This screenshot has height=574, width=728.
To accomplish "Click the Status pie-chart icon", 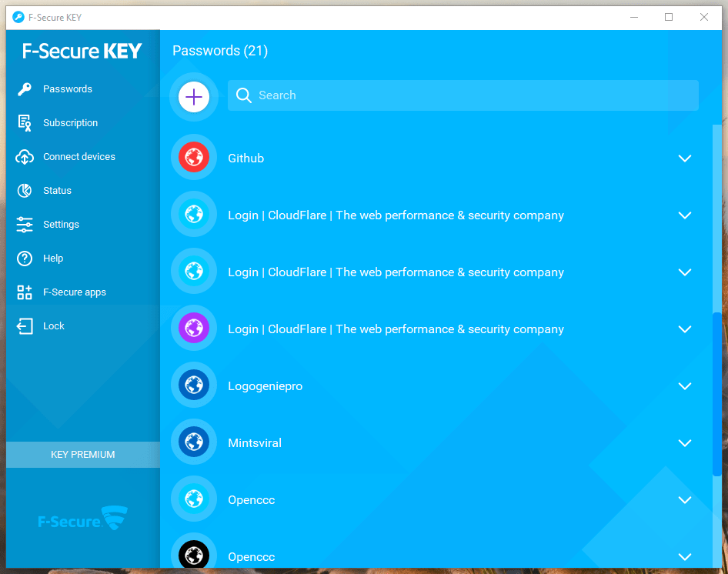I will click(x=25, y=190).
